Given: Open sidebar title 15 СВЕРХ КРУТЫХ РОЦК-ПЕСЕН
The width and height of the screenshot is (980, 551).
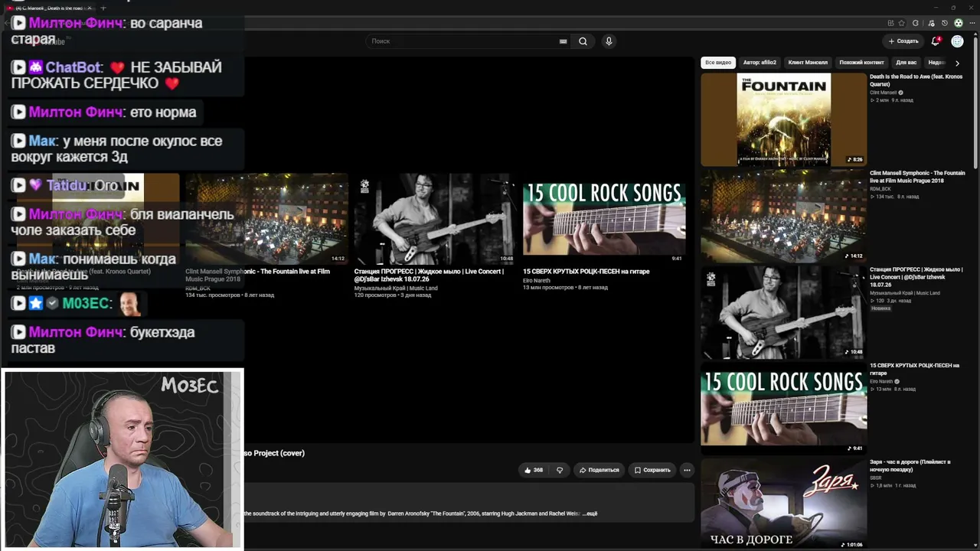Looking at the screenshot, I should [x=914, y=369].
